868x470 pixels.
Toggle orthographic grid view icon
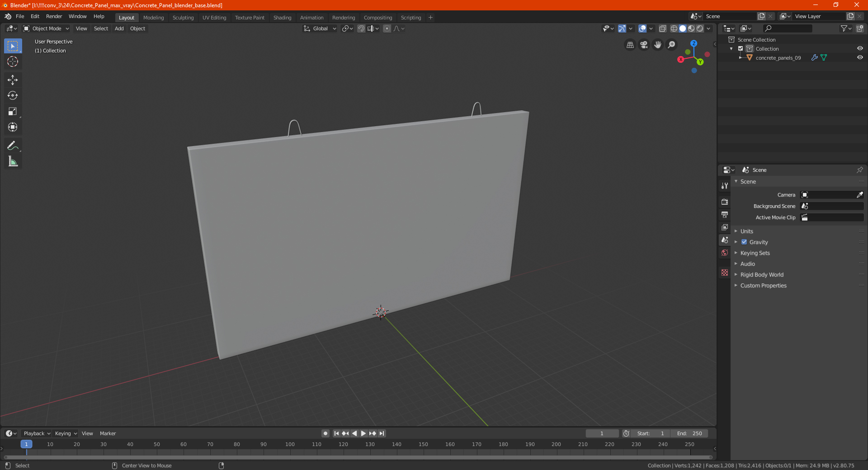click(630, 45)
